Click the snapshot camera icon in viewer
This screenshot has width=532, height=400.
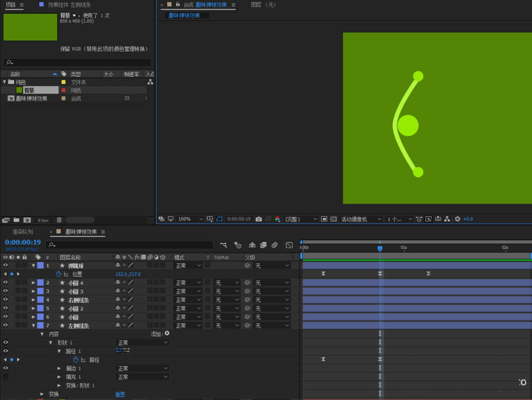point(259,219)
